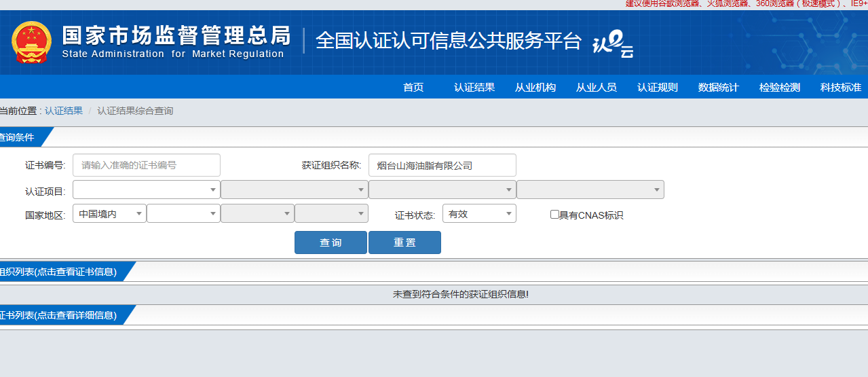Open the fourth 认证项目 dropdown
This screenshot has width=868, height=377.
pyautogui.click(x=590, y=190)
